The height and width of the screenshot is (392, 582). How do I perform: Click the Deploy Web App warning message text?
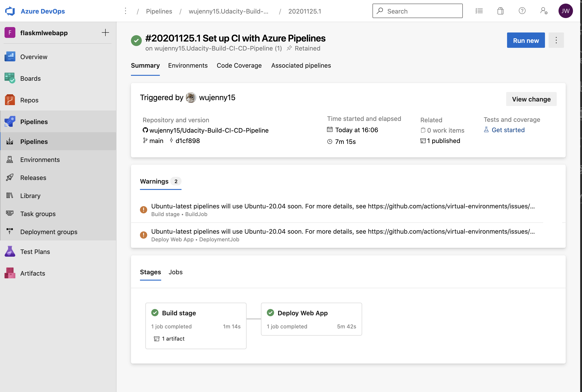(x=343, y=231)
